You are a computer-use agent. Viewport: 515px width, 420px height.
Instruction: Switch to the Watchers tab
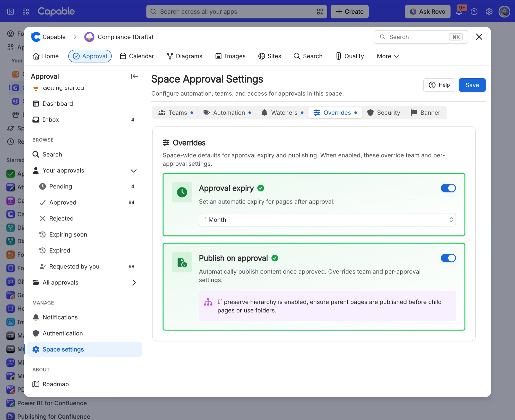pos(282,113)
